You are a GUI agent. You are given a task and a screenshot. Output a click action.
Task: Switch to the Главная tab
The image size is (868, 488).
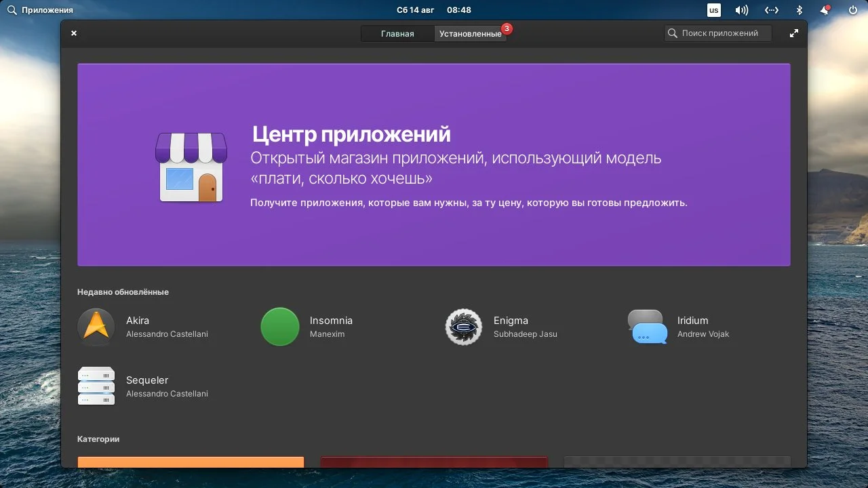[x=398, y=33]
